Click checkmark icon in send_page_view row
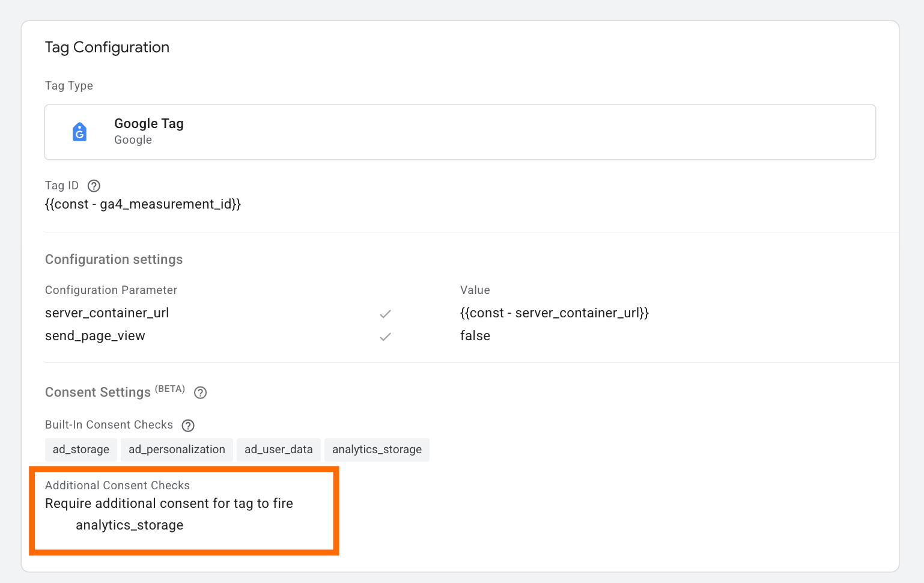 click(x=385, y=337)
